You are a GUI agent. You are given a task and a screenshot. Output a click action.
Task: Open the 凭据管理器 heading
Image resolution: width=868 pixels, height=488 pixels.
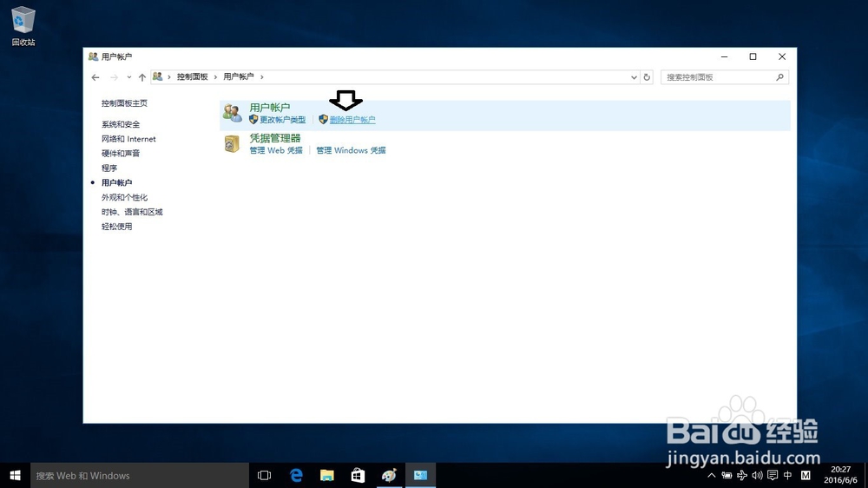pos(274,138)
